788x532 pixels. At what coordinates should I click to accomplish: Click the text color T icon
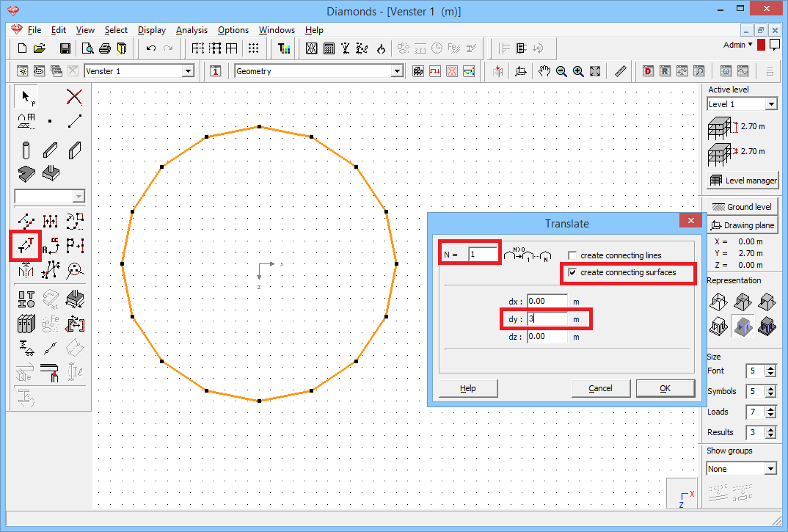(284, 48)
